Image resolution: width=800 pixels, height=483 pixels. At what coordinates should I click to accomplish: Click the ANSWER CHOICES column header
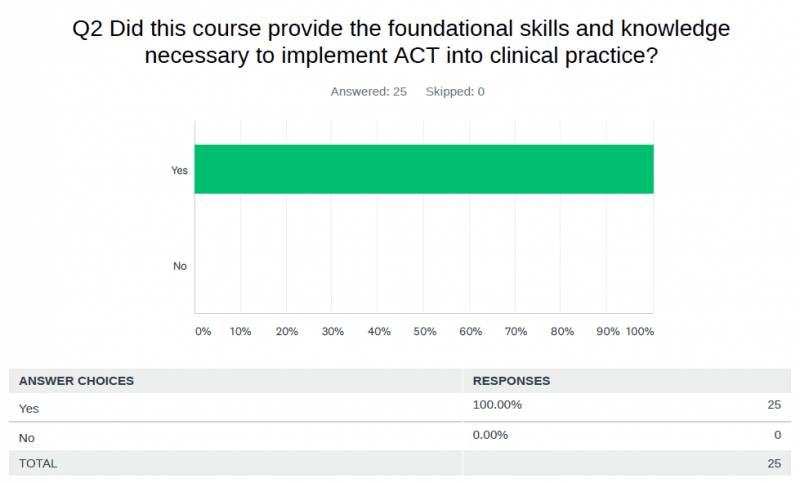point(77,381)
